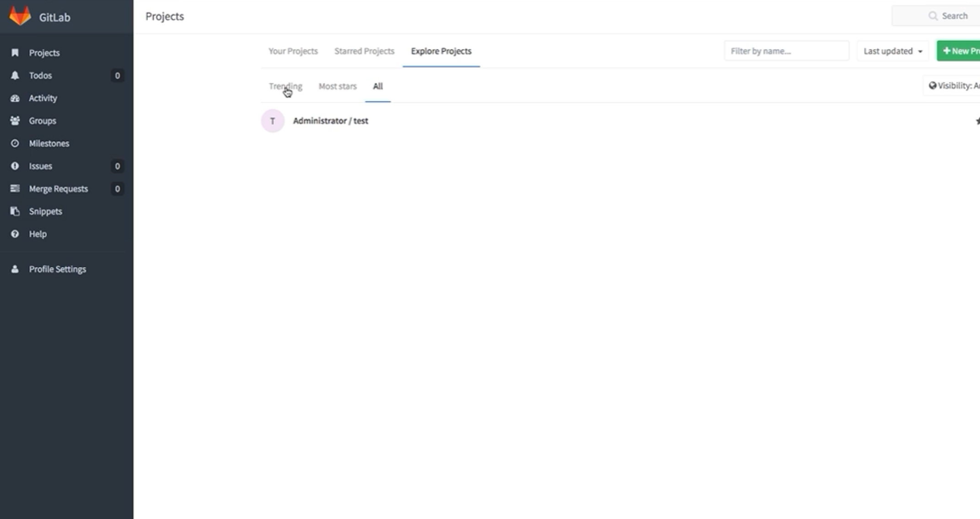This screenshot has height=519, width=980.
Task: Click the Activity dashboard icon
Action: 15,98
